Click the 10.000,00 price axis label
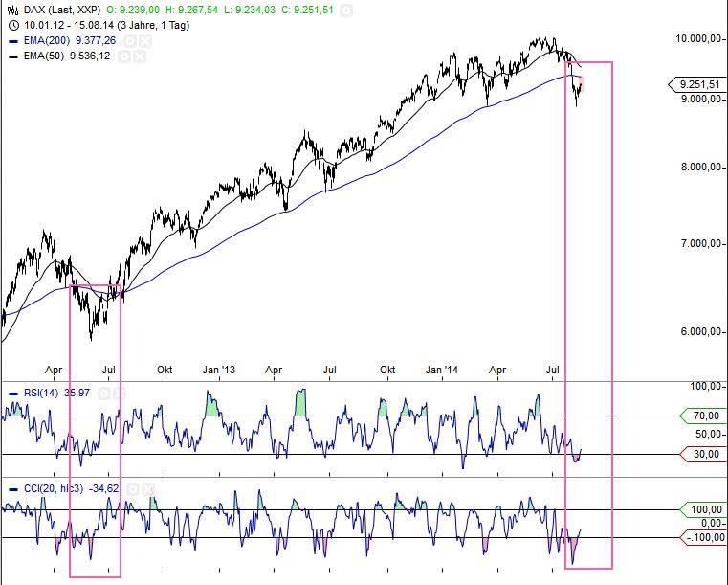The width and height of the screenshot is (728, 585). (699, 38)
